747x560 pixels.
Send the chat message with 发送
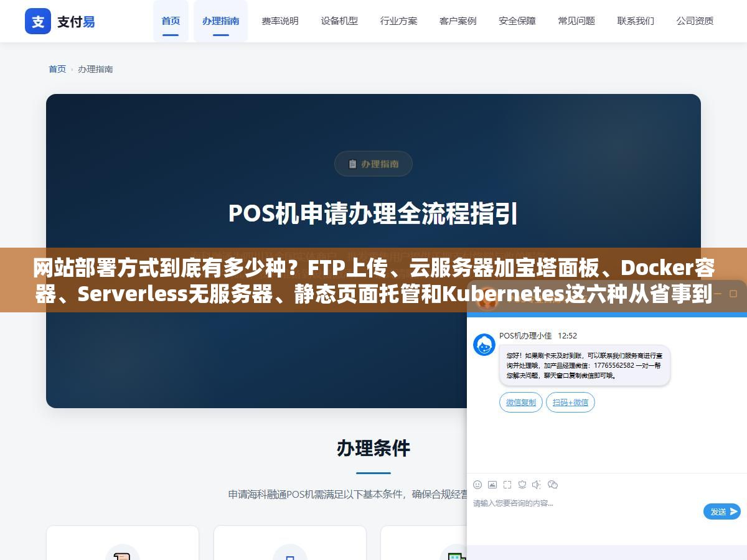(722, 511)
